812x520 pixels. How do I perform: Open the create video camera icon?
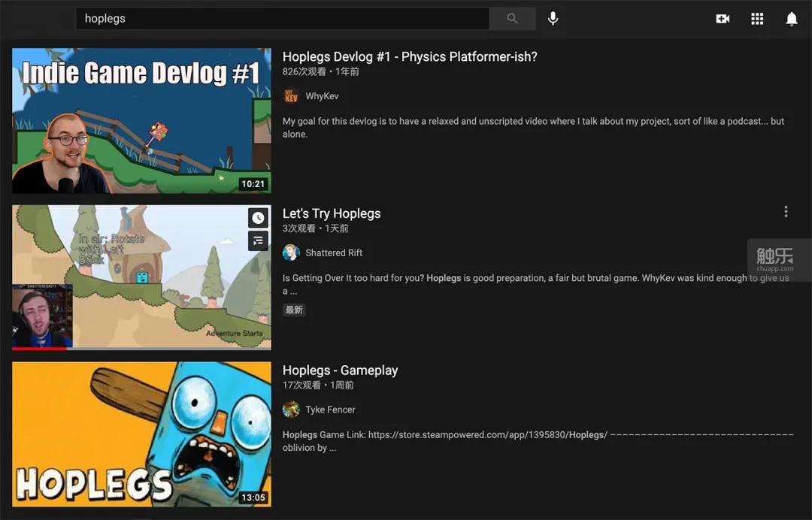723,19
